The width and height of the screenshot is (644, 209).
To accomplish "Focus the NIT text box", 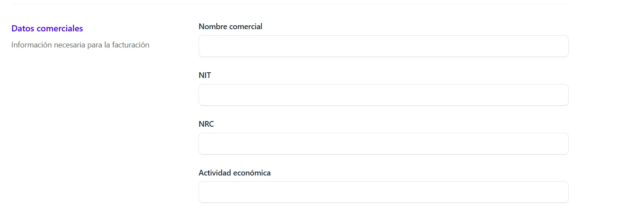I will click(x=383, y=95).
